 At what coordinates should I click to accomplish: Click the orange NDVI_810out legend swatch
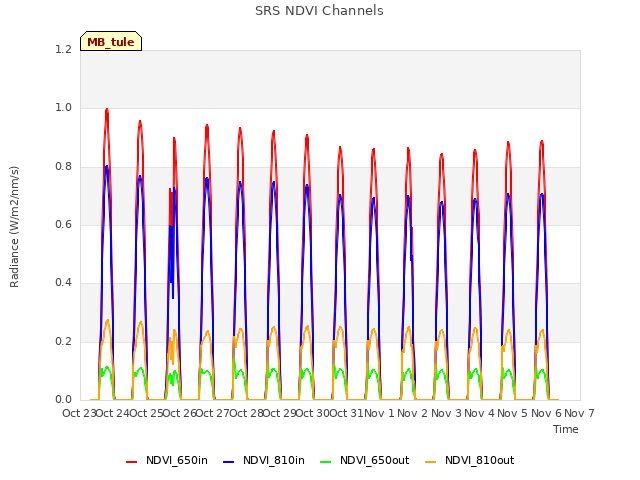[x=431, y=461]
